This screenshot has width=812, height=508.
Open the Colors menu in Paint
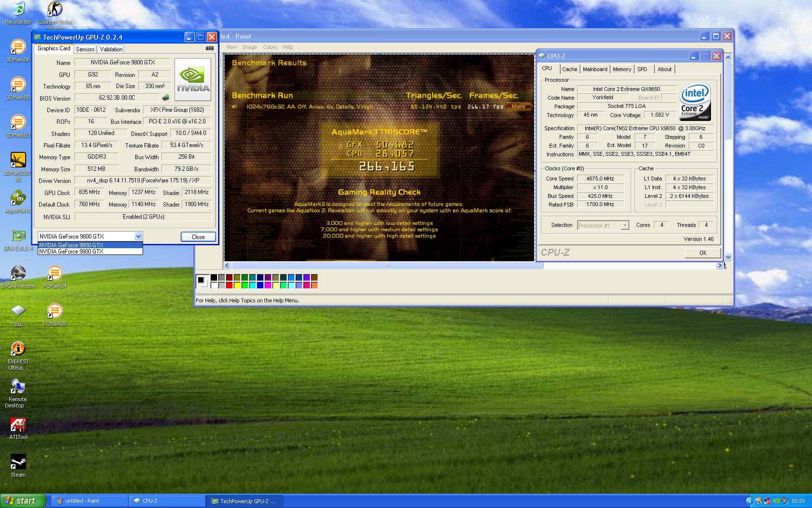270,47
